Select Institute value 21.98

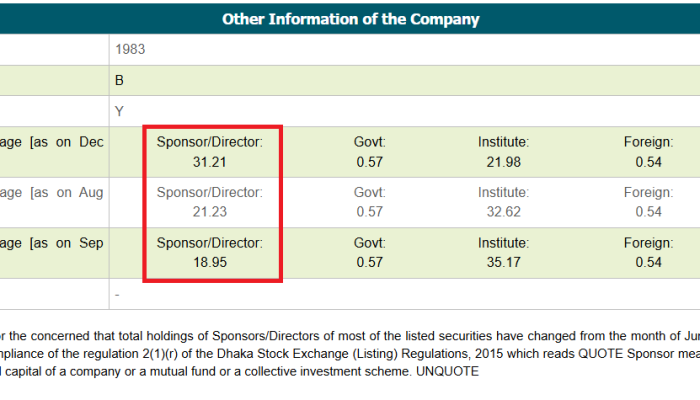(x=503, y=161)
